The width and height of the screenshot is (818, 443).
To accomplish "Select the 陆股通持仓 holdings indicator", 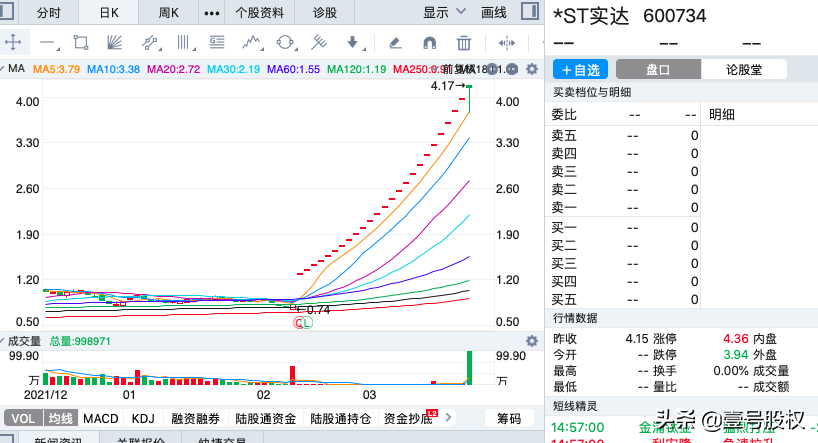I will [340, 418].
